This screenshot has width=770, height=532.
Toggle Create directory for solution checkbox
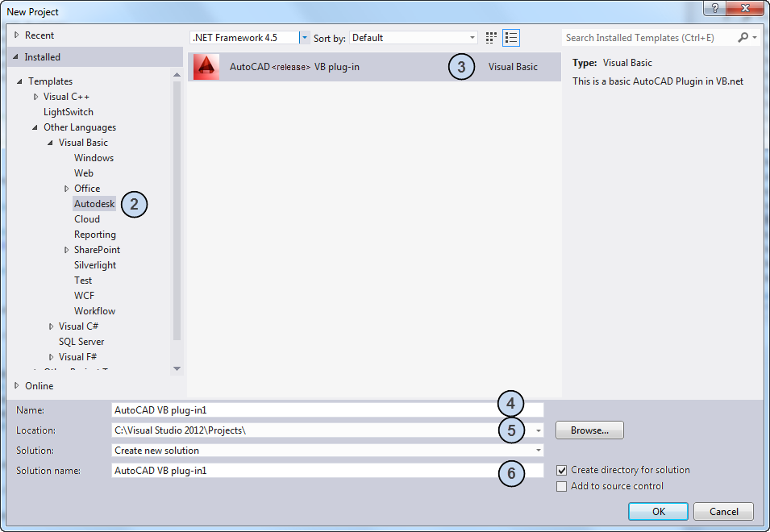[x=562, y=470]
